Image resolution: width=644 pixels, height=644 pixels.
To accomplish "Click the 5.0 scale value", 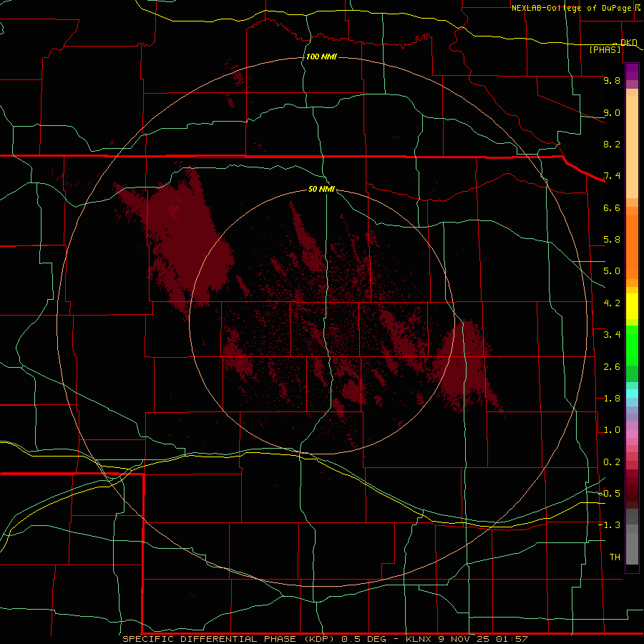I will click(x=612, y=271).
